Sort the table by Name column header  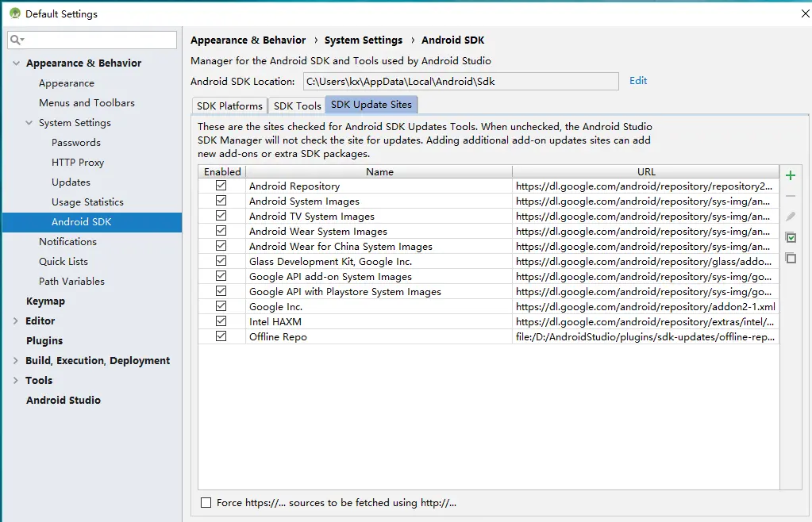point(379,171)
